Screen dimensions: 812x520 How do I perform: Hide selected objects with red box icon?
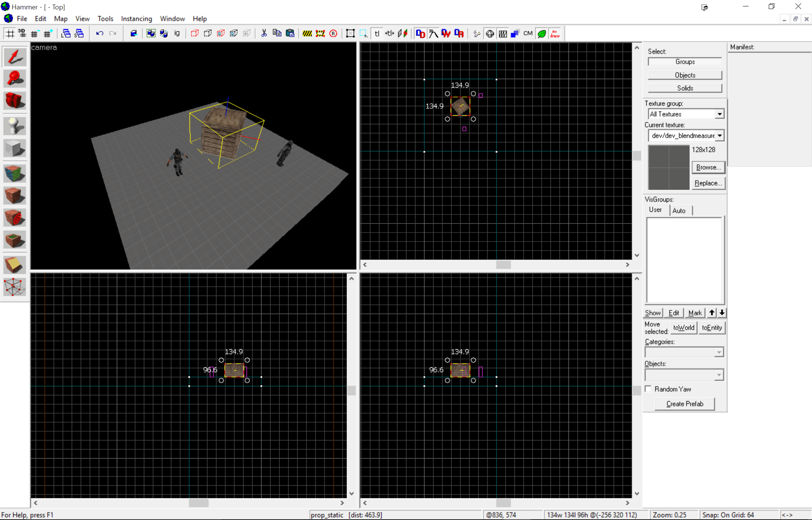click(195, 33)
